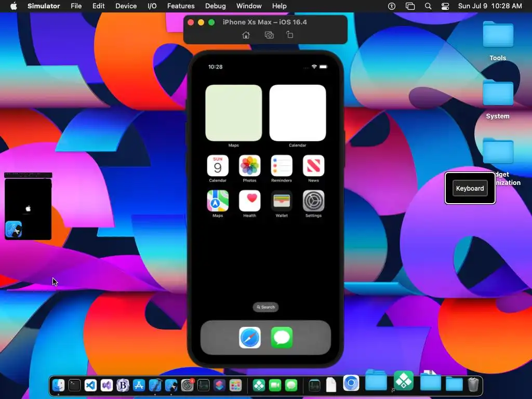This screenshot has width=532, height=399.
Task: Open Launchpad grid icon in the Dock
Action: [x=235, y=385]
